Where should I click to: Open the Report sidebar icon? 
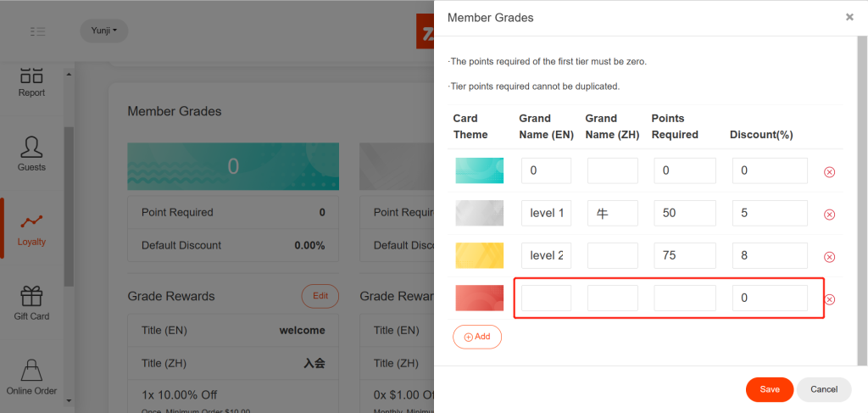click(x=31, y=81)
